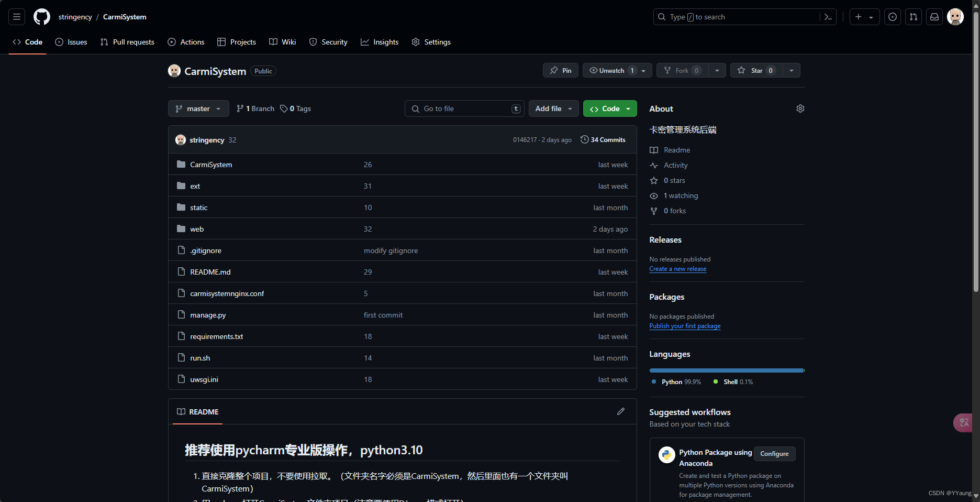The image size is (980, 502).
Task: View 1 watching in About
Action: click(x=674, y=195)
